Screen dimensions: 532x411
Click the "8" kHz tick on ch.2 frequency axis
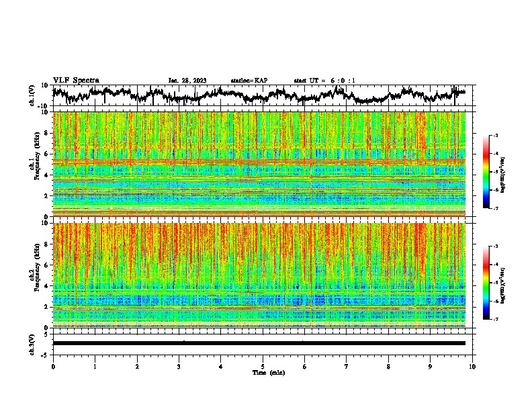(46, 244)
